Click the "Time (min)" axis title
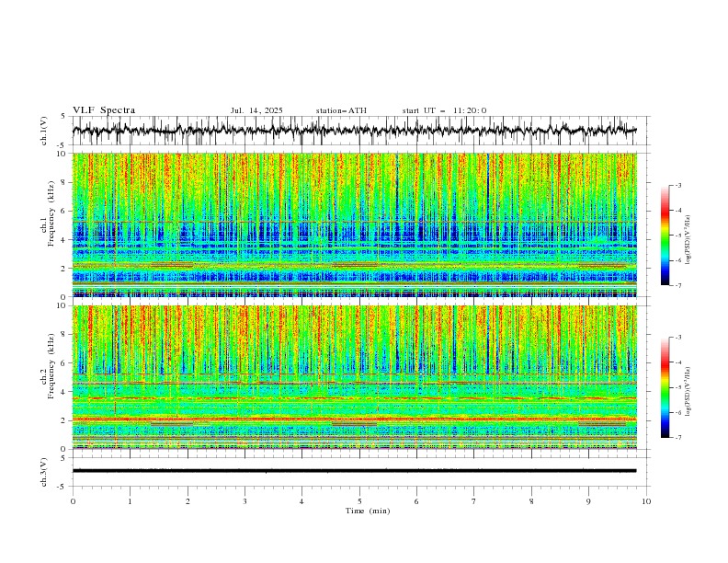 coord(368,511)
